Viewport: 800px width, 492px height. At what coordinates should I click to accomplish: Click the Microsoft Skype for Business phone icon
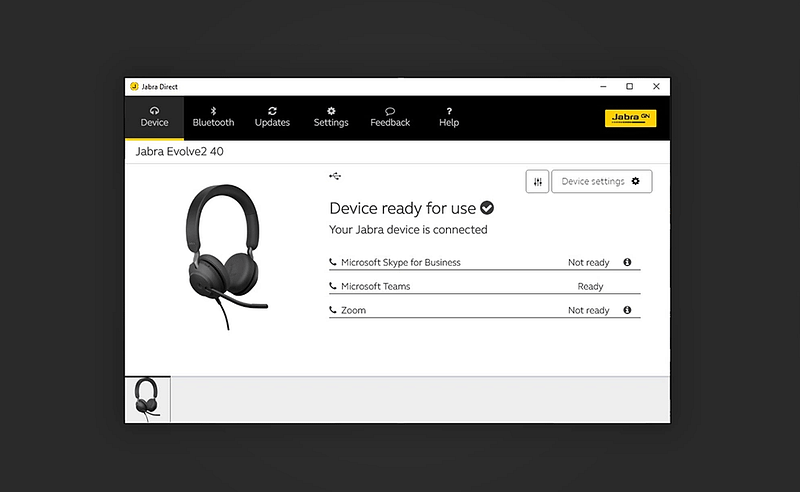click(333, 262)
